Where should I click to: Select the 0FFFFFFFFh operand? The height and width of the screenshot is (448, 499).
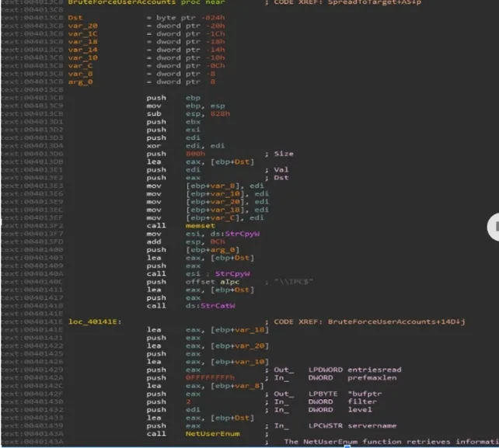click(210, 377)
